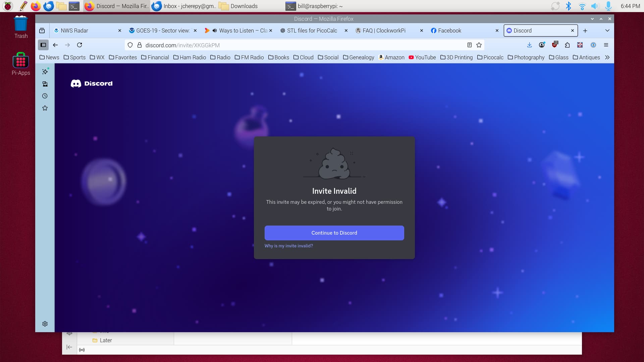Toggle the Firefox sidebar button
Image resolution: width=644 pixels, height=362 pixels.
[x=43, y=45]
